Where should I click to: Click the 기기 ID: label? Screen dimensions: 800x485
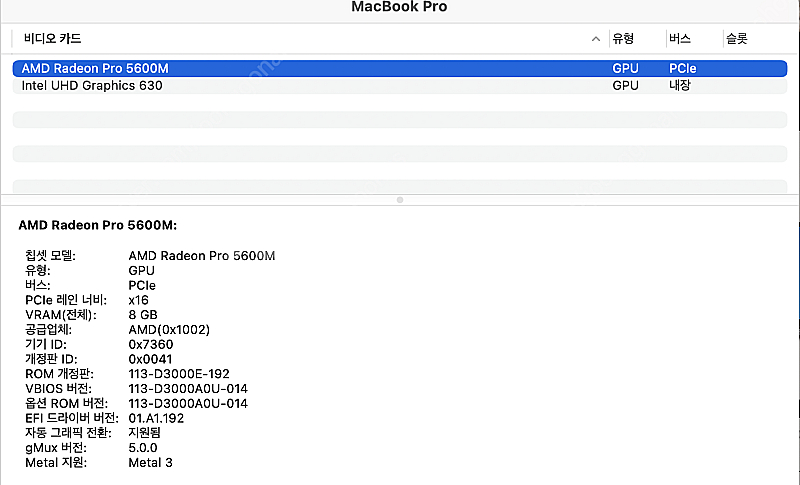[45, 345]
